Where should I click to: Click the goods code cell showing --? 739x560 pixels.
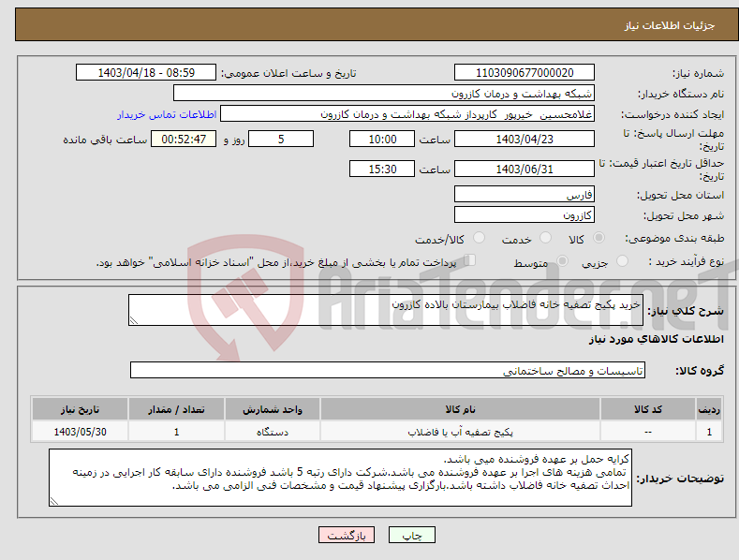click(x=648, y=432)
